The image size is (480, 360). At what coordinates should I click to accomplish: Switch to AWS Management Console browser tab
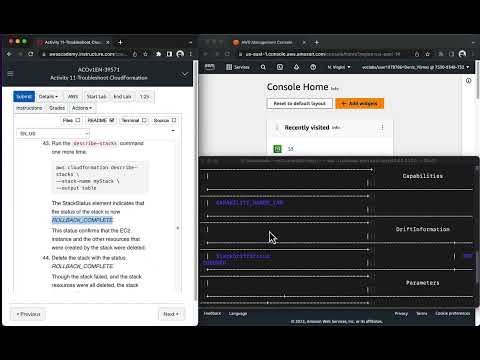267,42
